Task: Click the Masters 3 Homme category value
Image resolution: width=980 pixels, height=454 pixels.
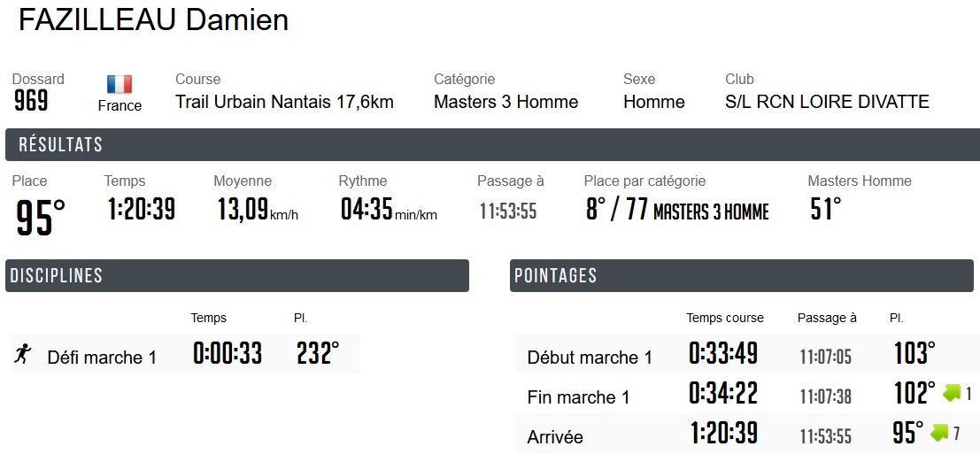Action: coord(505,102)
